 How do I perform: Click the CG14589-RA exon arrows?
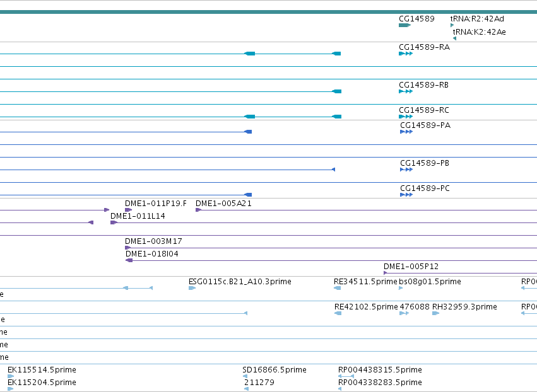(x=406, y=54)
